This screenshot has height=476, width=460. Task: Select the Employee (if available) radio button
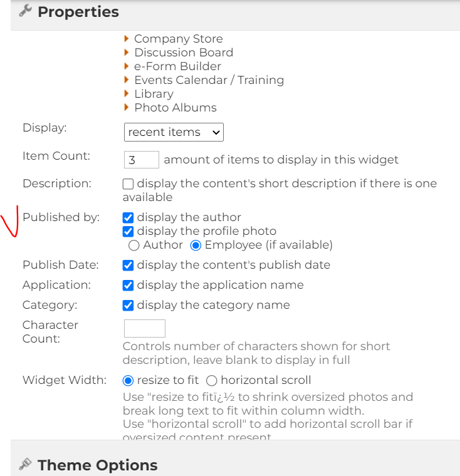tap(196, 246)
